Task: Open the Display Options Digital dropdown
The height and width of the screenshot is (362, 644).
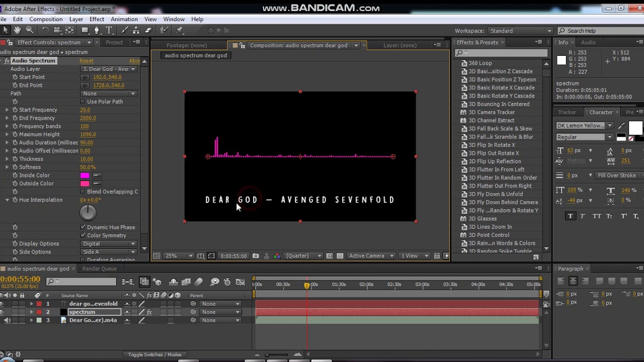Action: [109, 244]
